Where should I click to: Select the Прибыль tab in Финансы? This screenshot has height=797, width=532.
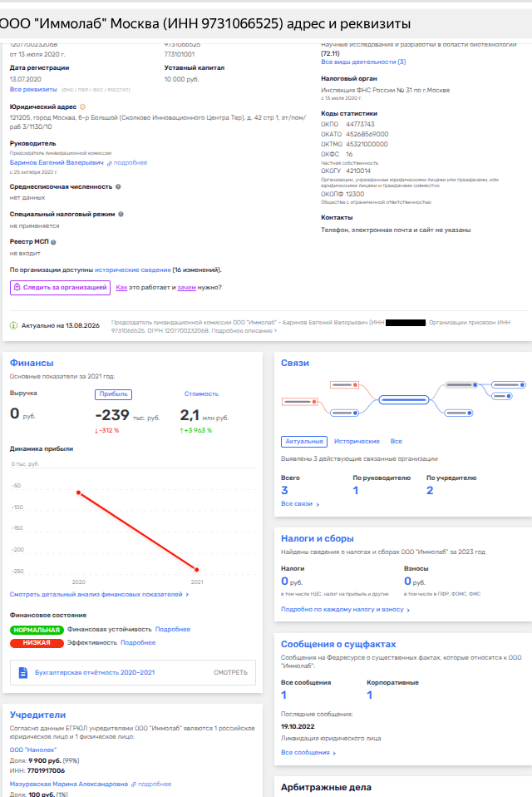(x=113, y=394)
